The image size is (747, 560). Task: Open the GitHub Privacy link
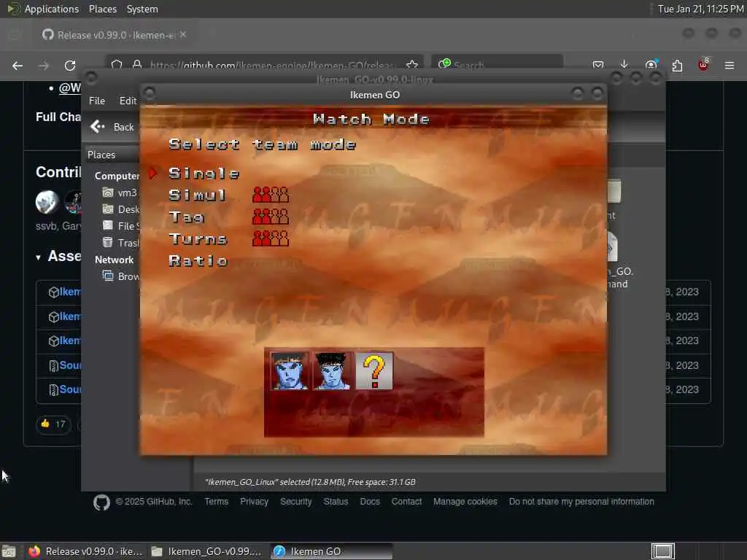coord(254,502)
